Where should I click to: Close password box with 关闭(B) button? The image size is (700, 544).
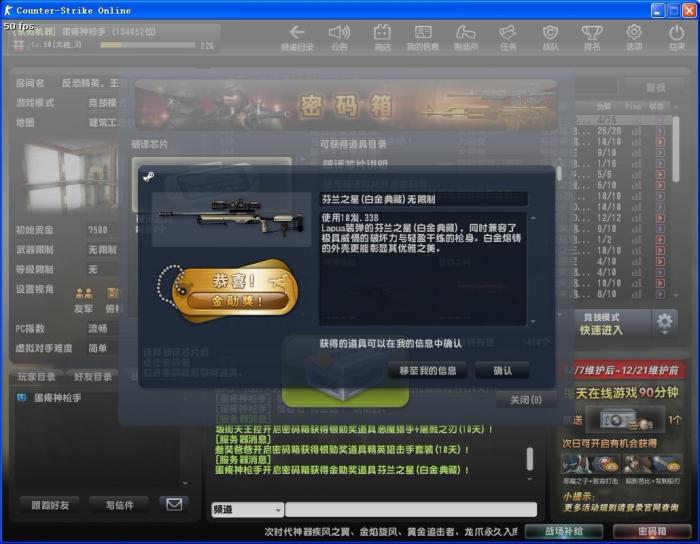pos(526,400)
